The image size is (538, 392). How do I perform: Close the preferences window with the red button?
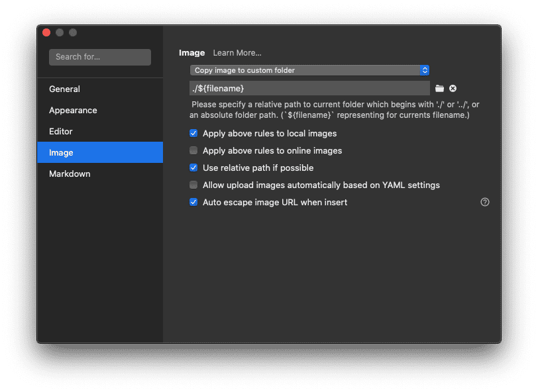[46, 32]
